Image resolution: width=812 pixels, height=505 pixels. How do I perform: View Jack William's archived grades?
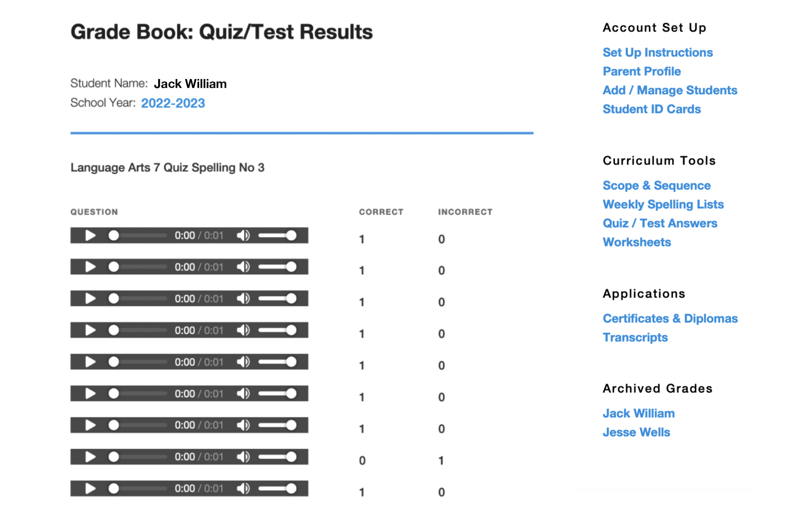click(638, 413)
